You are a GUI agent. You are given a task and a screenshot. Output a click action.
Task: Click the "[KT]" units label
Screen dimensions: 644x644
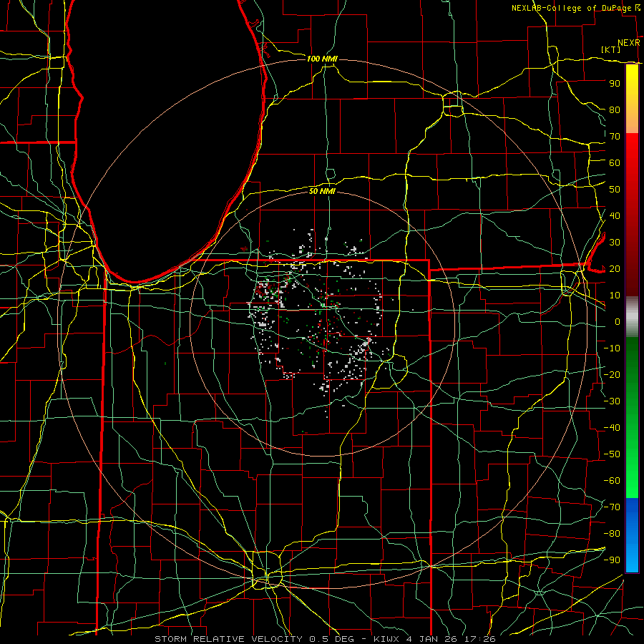tap(610, 49)
